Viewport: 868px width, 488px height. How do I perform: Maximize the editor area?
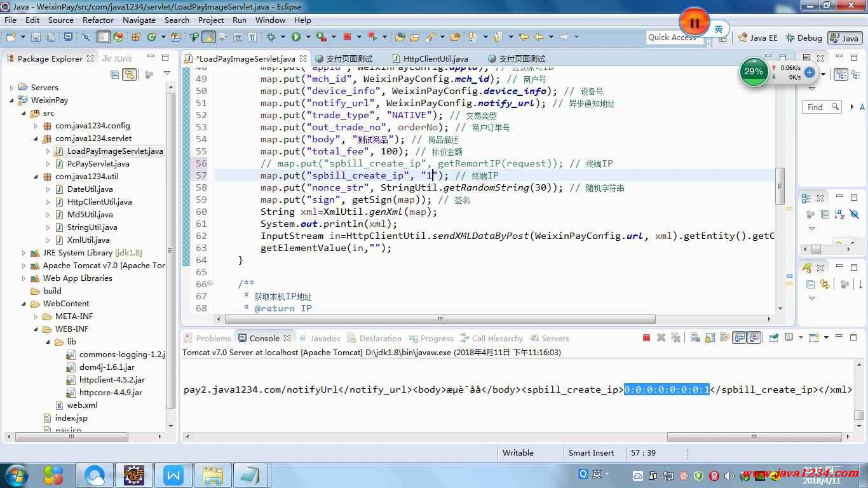click(x=783, y=57)
